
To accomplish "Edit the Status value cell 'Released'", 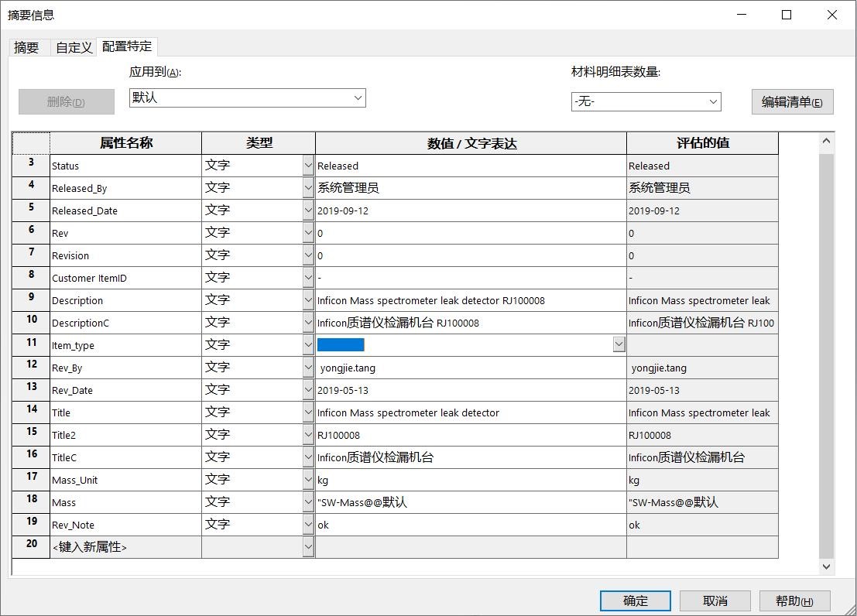I will tap(471, 166).
